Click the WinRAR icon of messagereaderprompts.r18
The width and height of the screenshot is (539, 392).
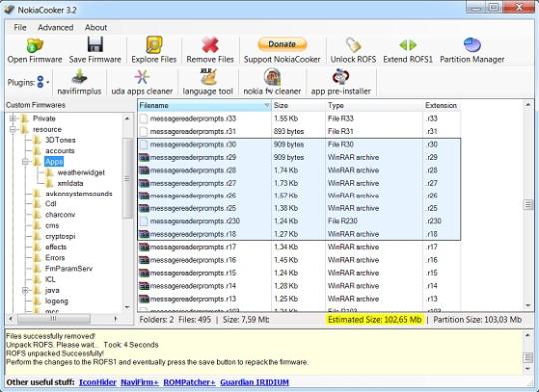144,234
